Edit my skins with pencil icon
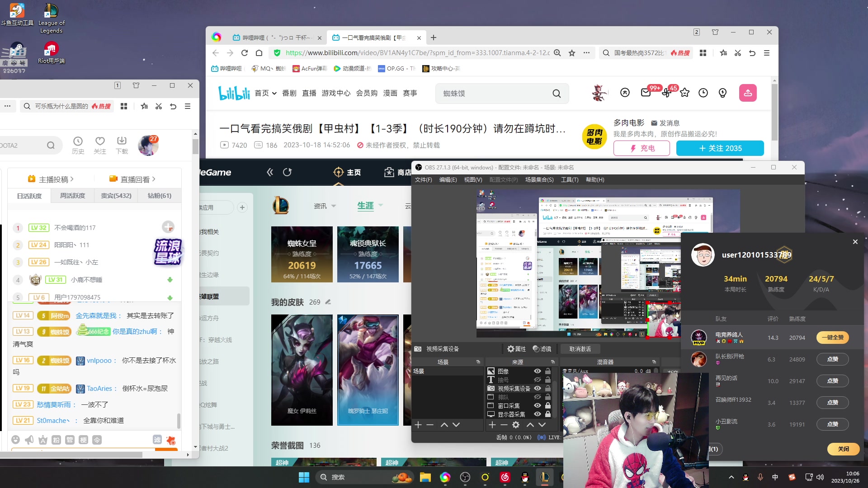 coord(328,302)
